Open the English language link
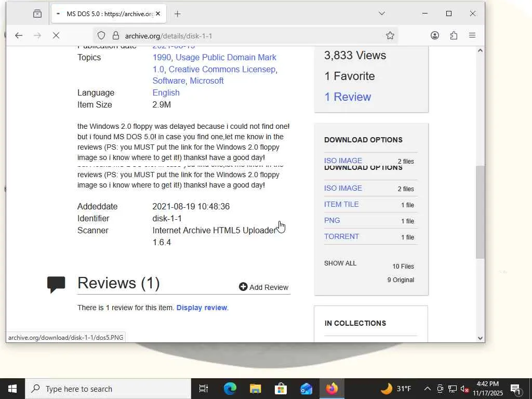The image size is (532, 399). tap(166, 92)
